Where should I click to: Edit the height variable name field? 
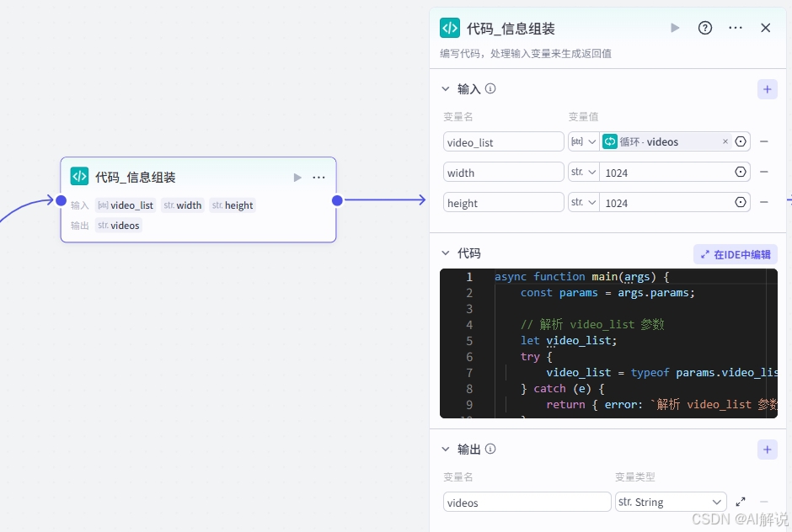point(504,202)
